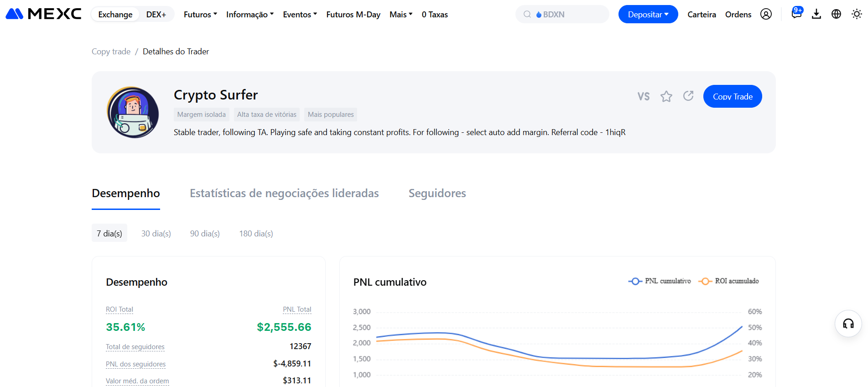Toggle ROI acumulado chart legend

(x=728, y=281)
